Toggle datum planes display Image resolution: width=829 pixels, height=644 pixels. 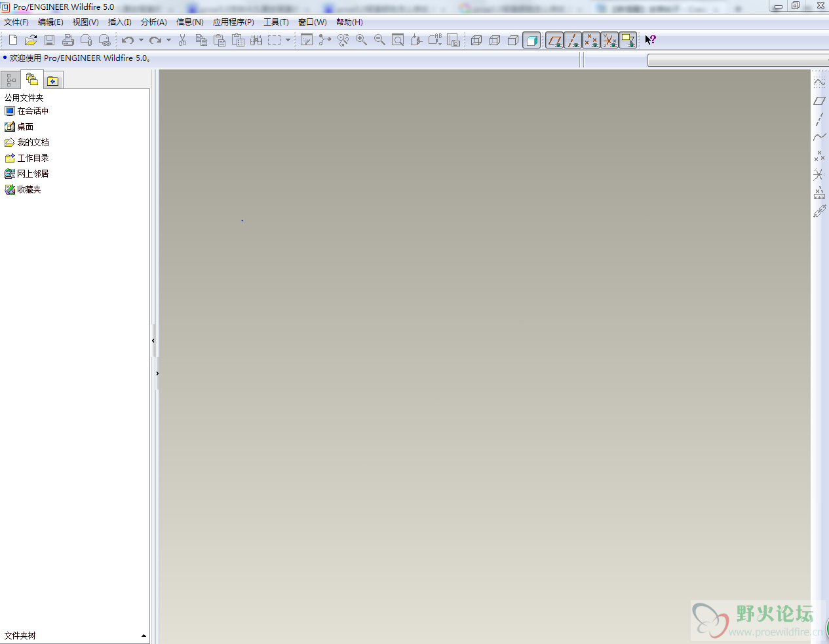click(x=555, y=40)
